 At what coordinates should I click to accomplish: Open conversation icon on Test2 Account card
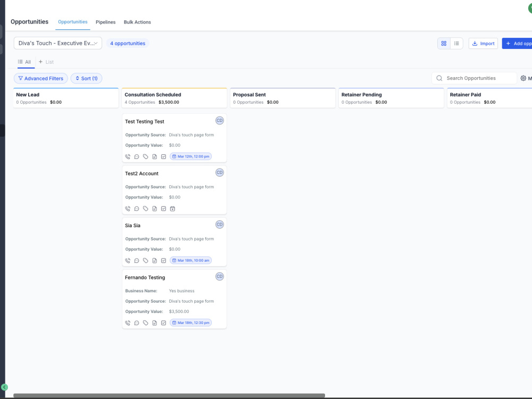136,209
